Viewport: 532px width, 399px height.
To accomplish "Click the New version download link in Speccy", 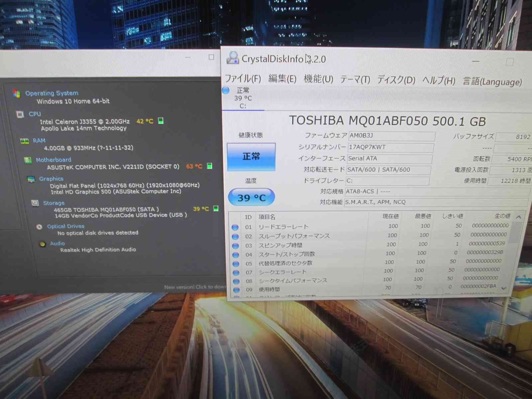I will click(x=195, y=287).
